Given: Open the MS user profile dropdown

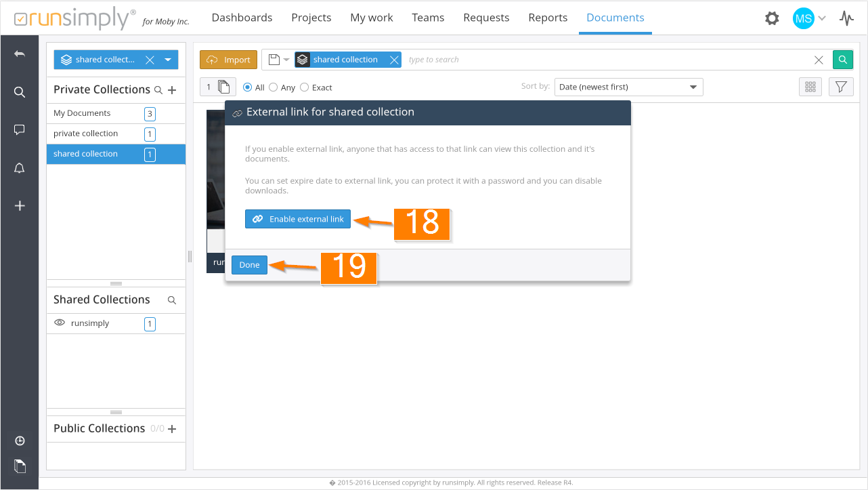Looking at the screenshot, I should [809, 18].
